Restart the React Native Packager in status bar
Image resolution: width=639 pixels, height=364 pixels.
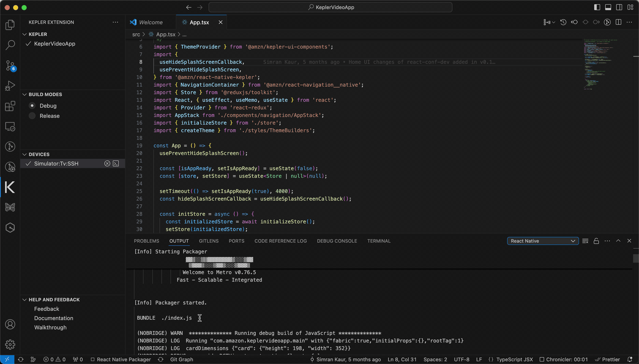pyautogui.click(x=160, y=360)
